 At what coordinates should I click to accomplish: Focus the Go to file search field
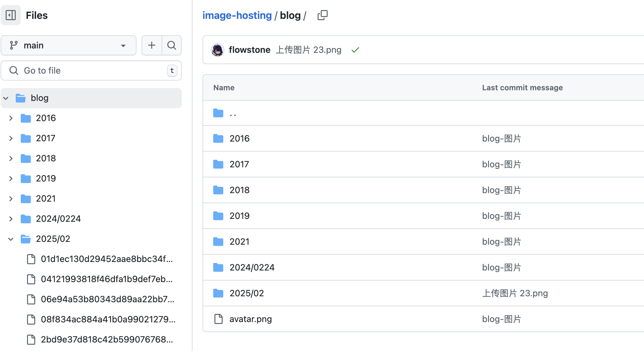pyautogui.click(x=91, y=70)
